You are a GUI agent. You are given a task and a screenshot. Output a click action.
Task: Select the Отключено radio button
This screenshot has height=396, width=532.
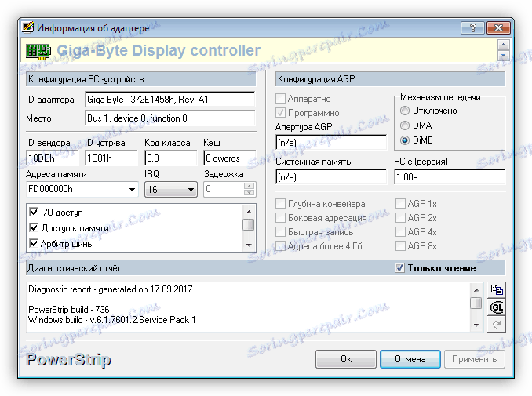pyautogui.click(x=405, y=111)
